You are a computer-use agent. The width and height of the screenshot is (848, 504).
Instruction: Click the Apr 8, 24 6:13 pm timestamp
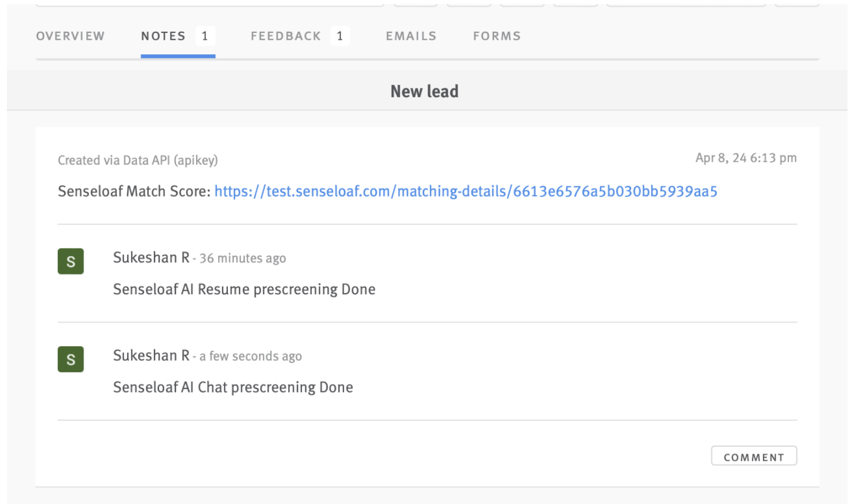(x=746, y=158)
